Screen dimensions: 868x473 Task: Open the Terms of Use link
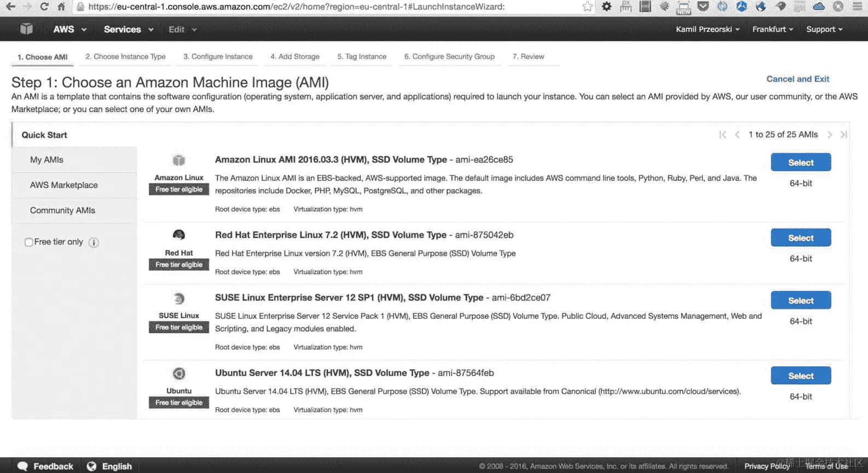coord(826,466)
